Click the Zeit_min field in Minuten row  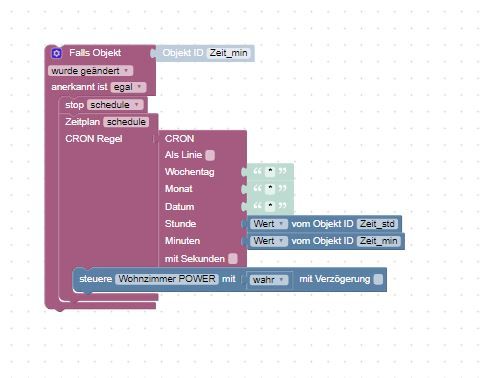(378, 241)
